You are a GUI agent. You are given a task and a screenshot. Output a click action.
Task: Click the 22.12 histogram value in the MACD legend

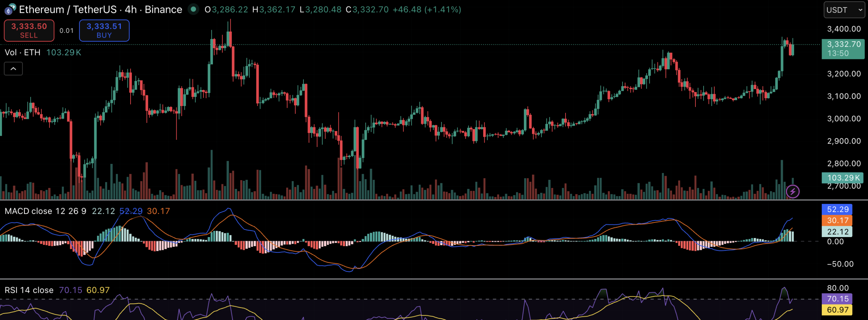coord(103,211)
